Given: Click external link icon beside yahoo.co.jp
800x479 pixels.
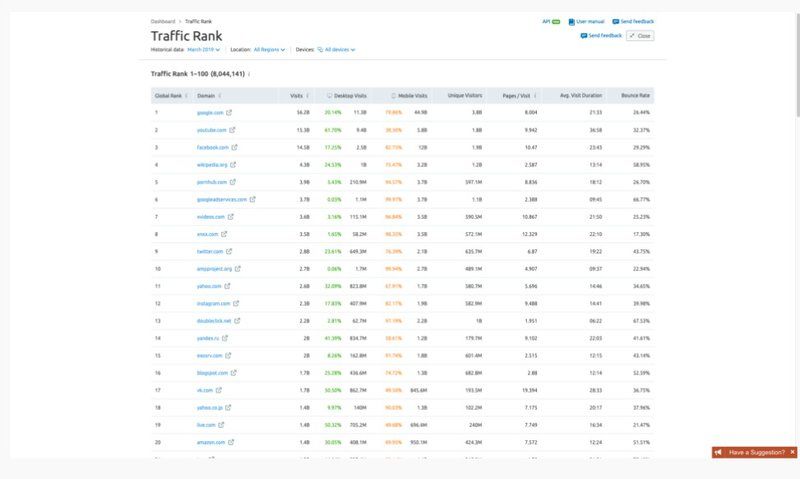Looking at the screenshot, I should (228, 408).
